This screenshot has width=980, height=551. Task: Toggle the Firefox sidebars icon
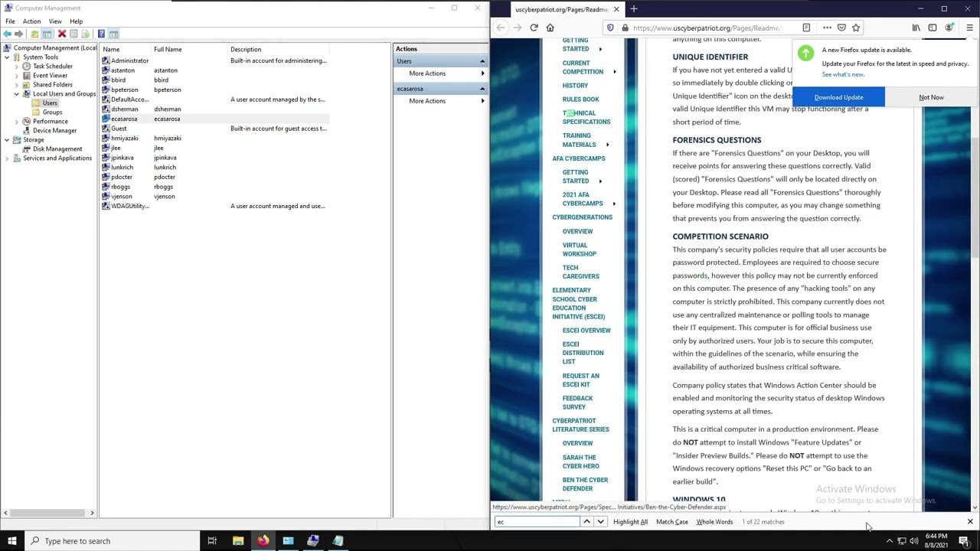(933, 28)
